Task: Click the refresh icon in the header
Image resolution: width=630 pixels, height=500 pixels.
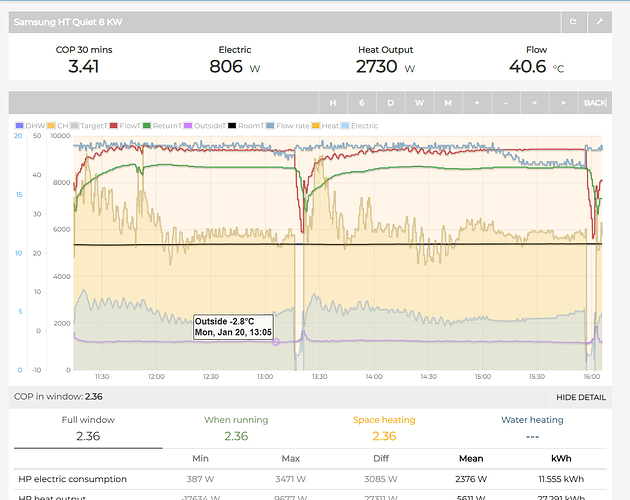Action: tap(573, 20)
